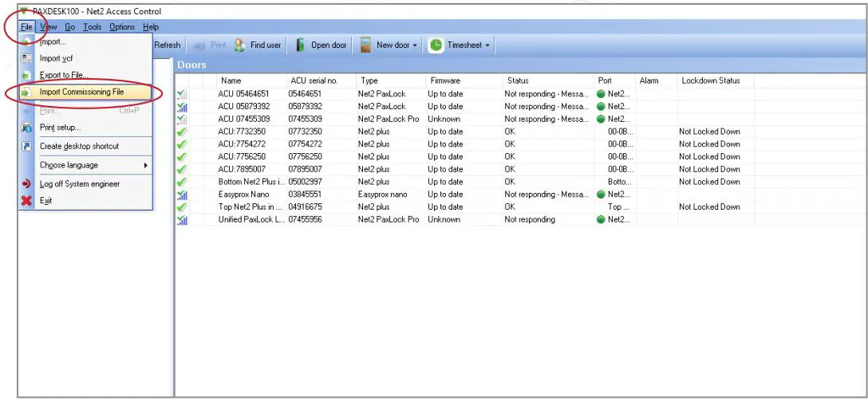
Task: Sort by the Firmware column header
Action: (464, 81)
